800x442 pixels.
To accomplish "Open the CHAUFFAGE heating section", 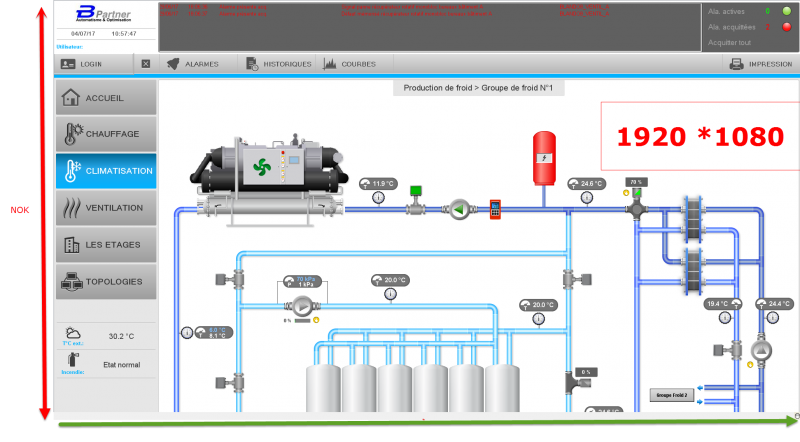I will click(106, 134).
